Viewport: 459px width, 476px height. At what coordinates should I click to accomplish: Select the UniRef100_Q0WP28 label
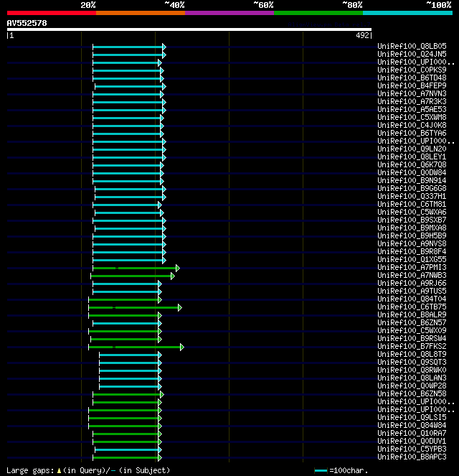click(x=412, y=386)
